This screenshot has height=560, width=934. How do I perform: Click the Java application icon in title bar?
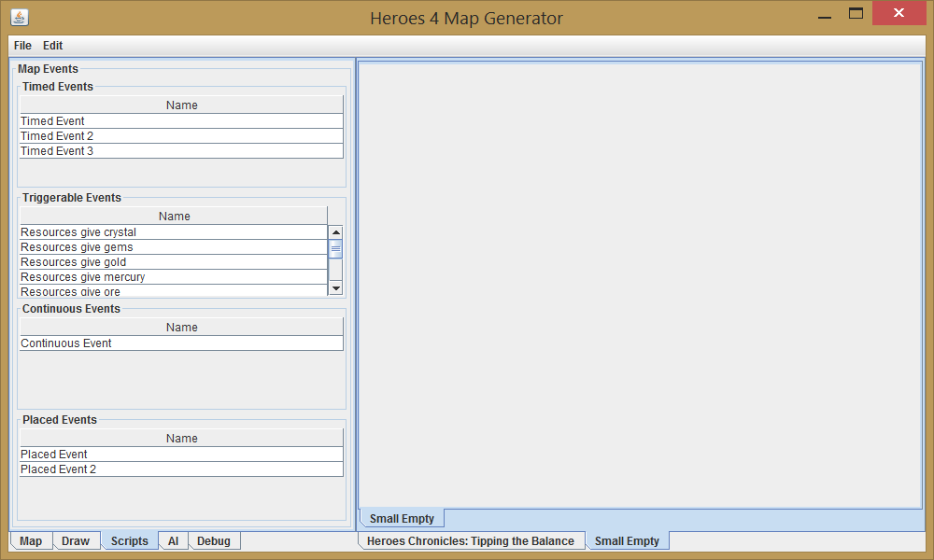pyautogui.click(x=19, y=17)
